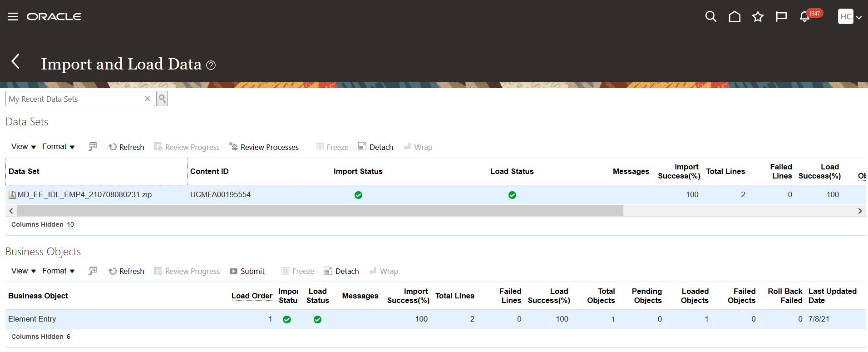This screenshot has height=352, width=868.
Task: Click Element Entry Import Status checkmark
Action: [287, 319]
